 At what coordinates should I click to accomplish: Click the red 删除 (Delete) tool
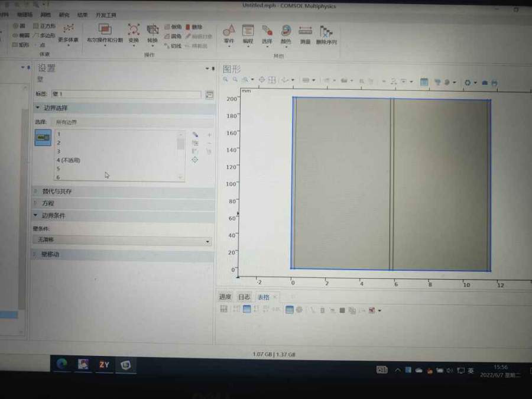pyautogui.click(x=194, y=27)
